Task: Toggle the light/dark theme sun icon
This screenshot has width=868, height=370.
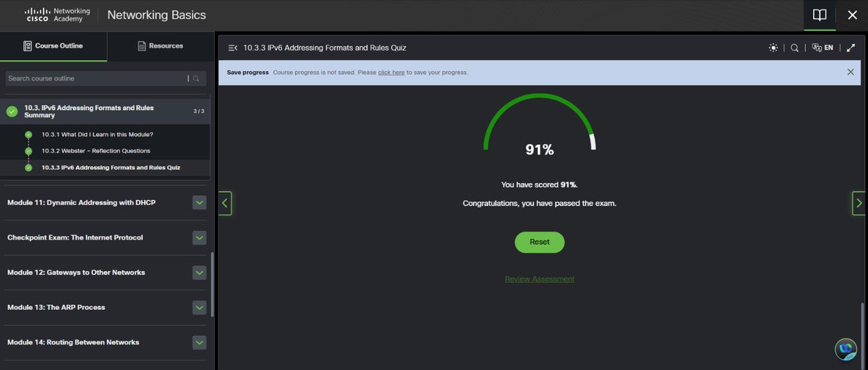Action: 774,48
